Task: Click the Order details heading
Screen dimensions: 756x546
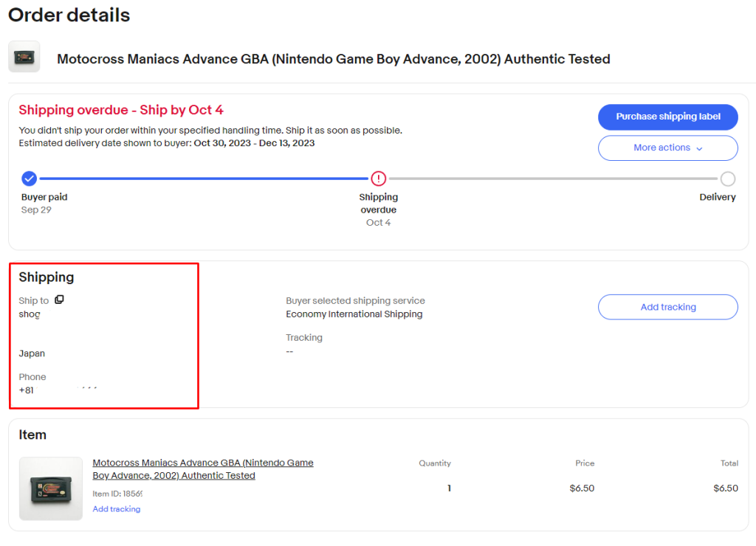Action: click(69, 15)
